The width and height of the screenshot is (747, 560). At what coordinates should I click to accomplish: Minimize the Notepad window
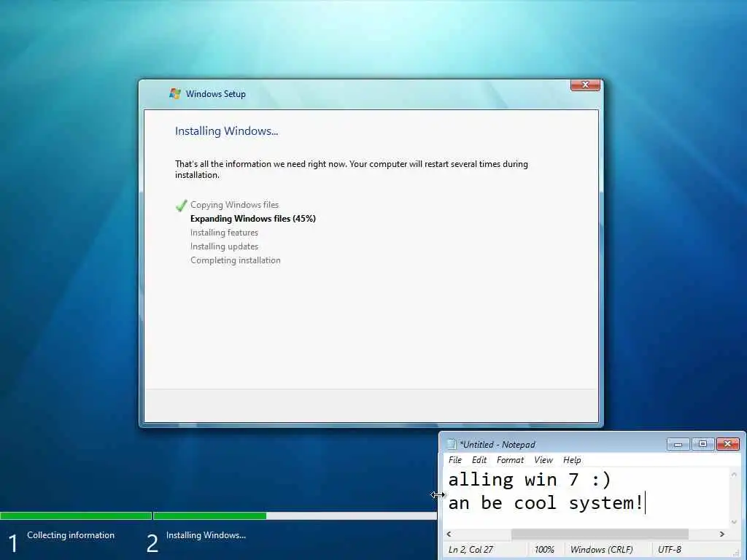click(678, 444)
